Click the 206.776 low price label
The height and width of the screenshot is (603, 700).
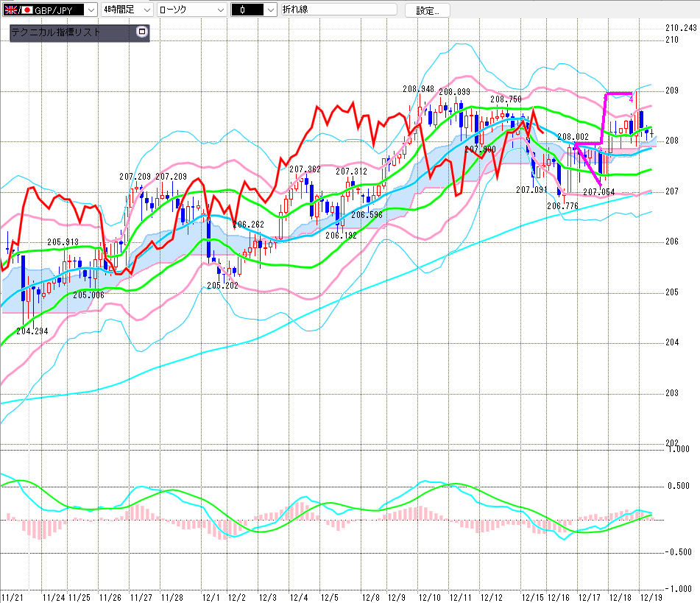tap(562, 206)
